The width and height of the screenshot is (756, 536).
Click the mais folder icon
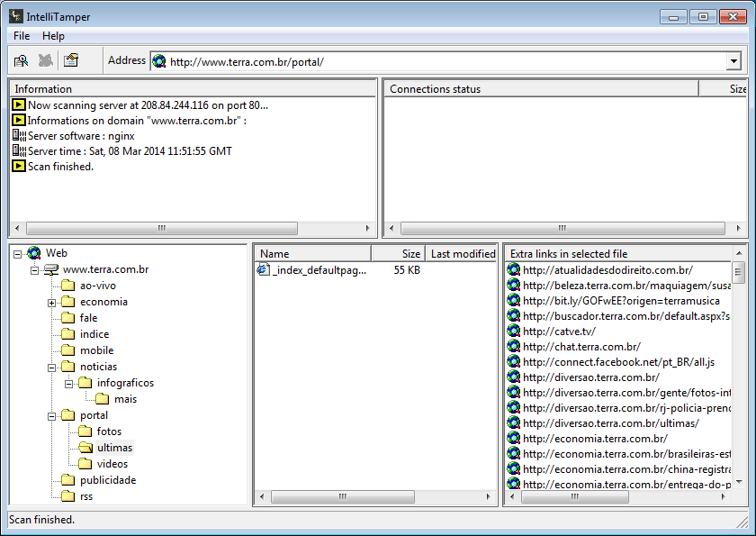[x=103, y=399]
